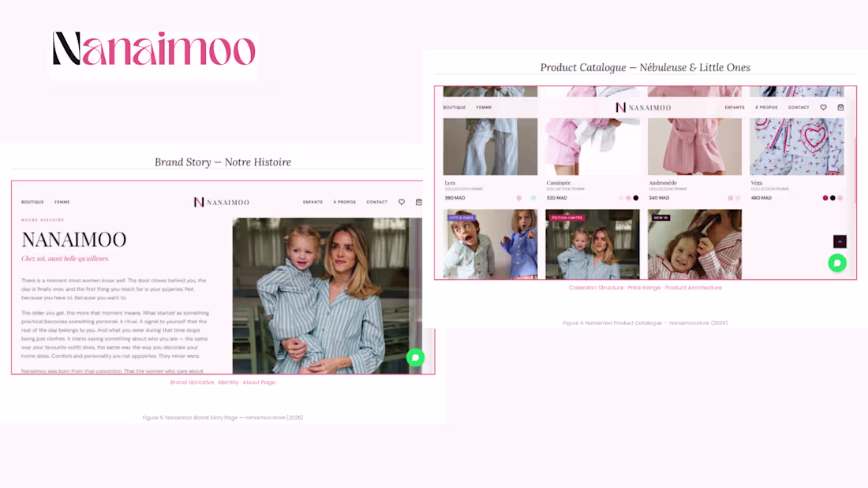Pick Véga crimson red color swatch
The width and height of the screenshot is (868, 488).
[x=825, y=198]
